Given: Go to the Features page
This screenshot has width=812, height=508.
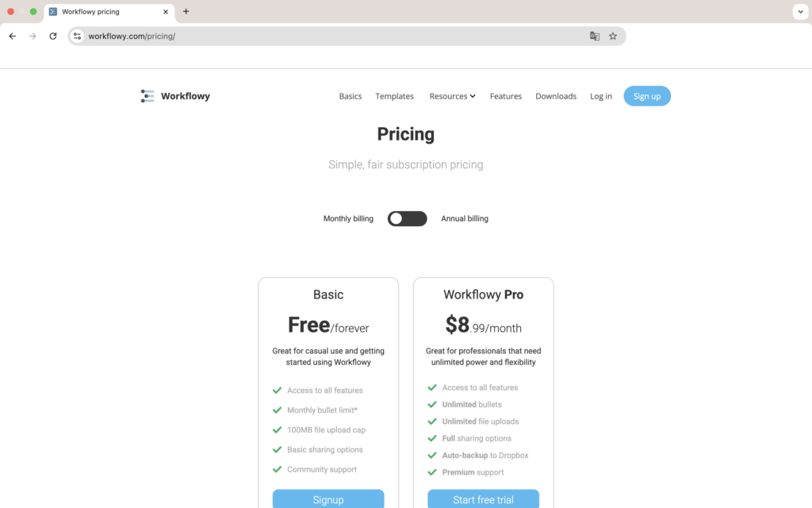Looking at the screenshot, I should 506,96.
